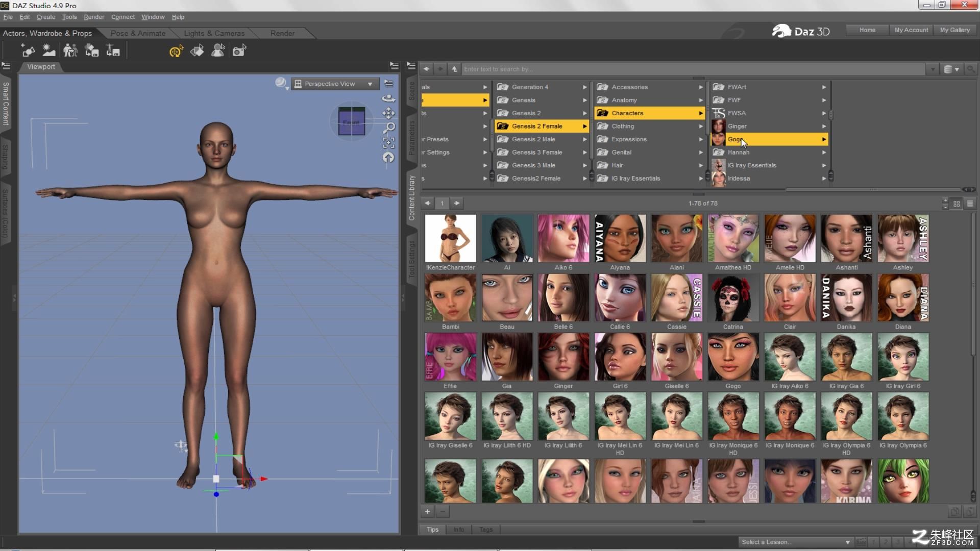Click the search magnifier icon
The height and width of the screenshot is (551, 980).
[971, 69]
